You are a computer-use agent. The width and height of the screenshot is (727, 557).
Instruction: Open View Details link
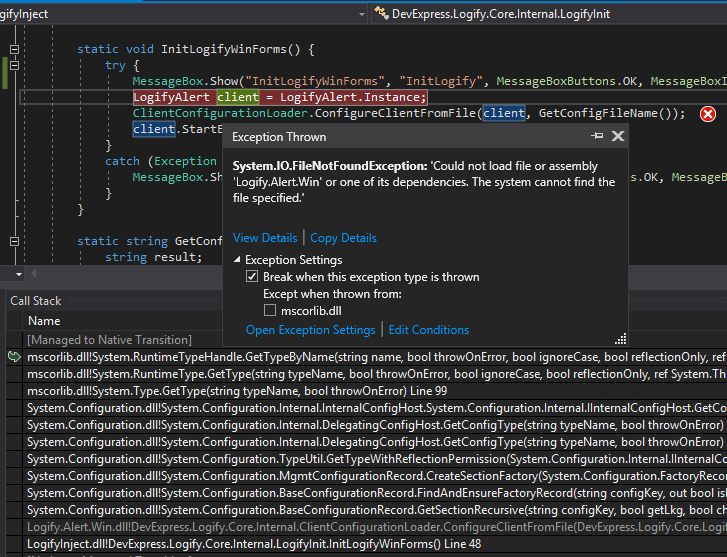point(265,238)
